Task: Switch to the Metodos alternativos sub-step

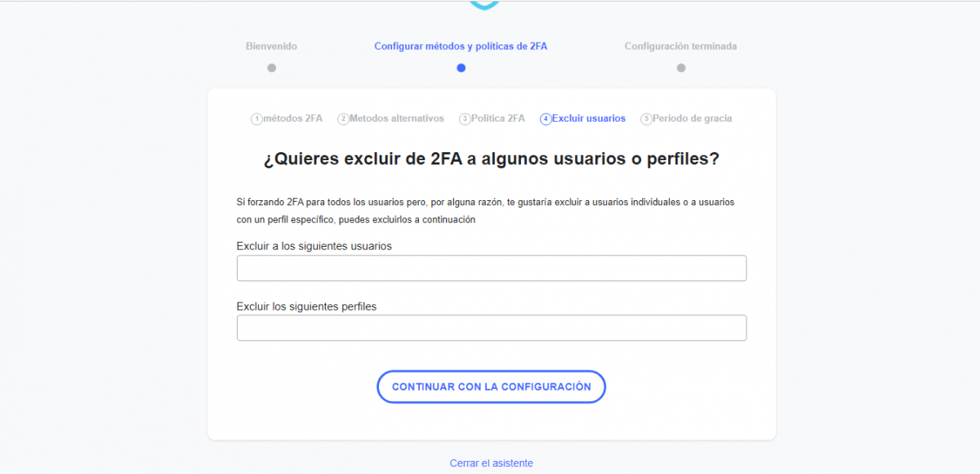Action: coord(397,118)
